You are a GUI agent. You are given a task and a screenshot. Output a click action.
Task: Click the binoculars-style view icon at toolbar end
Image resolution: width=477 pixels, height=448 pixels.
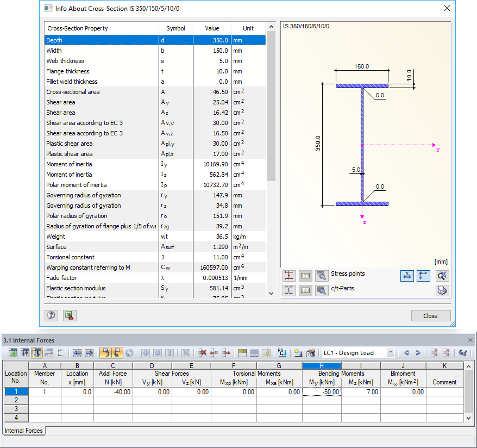(463, 353)
